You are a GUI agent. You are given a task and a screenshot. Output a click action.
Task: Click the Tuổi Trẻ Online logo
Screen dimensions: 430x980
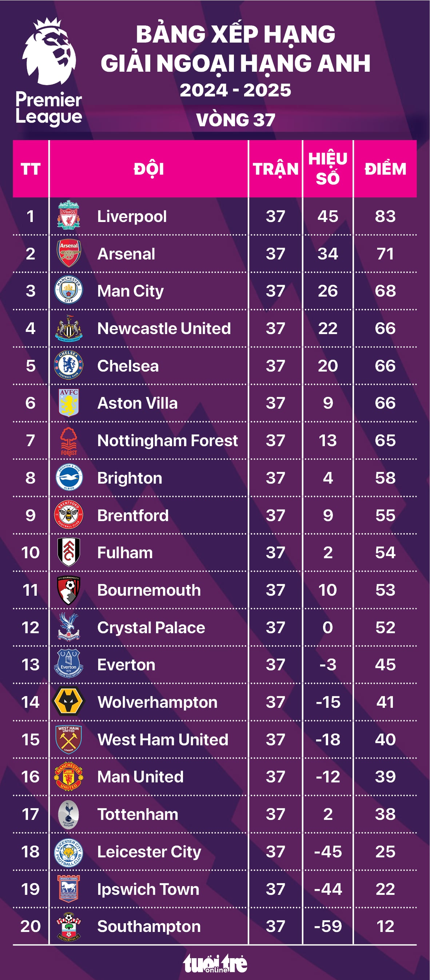click(215, 964)
